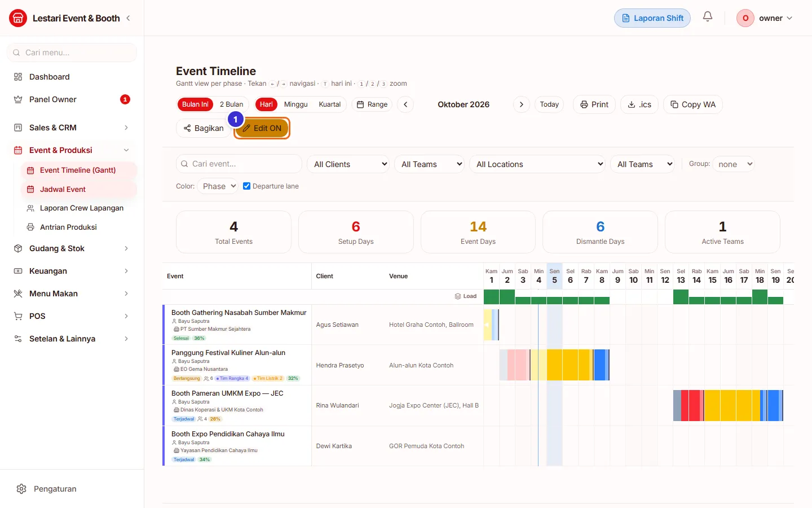The height and width of the screenshot is (508, 812).
Task: Expand the POS menu
Action: point(72,316)
